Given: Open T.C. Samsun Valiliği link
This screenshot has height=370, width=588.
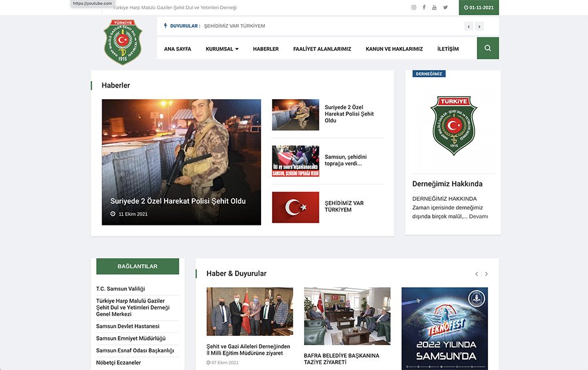Looking at the screenshot, I should coord(121,289).
